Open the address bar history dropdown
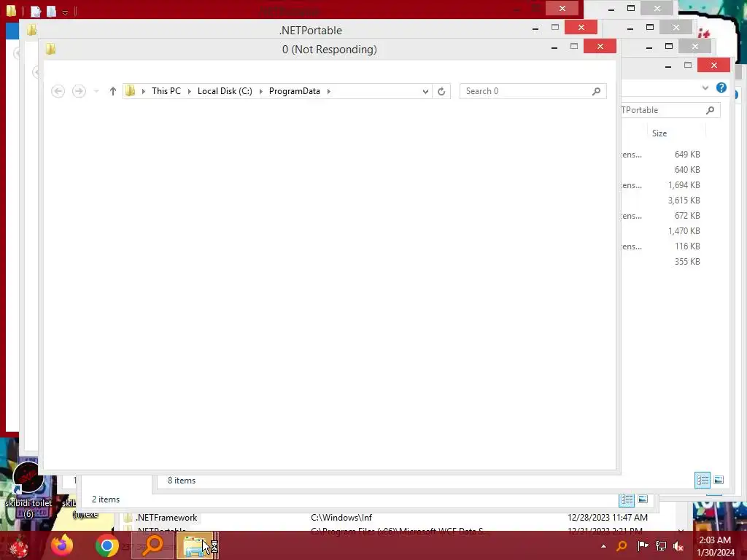747x560 pixels. (x=425, y=91)
